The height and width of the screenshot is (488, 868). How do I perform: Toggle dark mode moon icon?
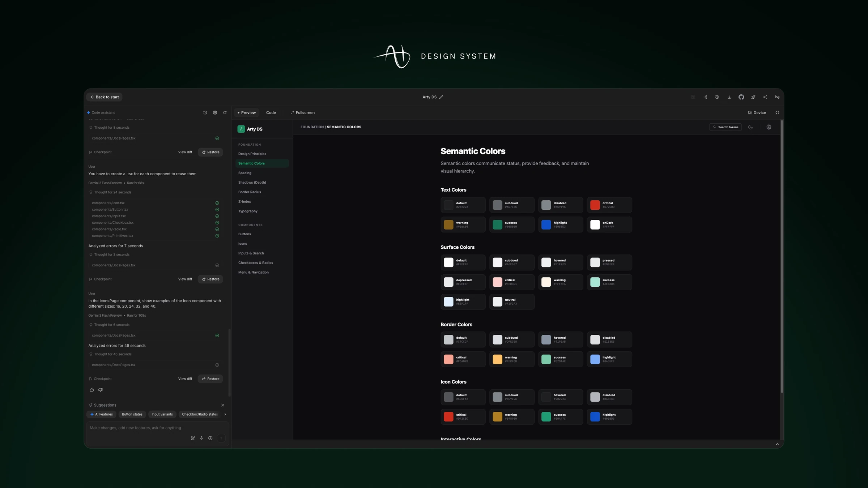tap(750, 127)
